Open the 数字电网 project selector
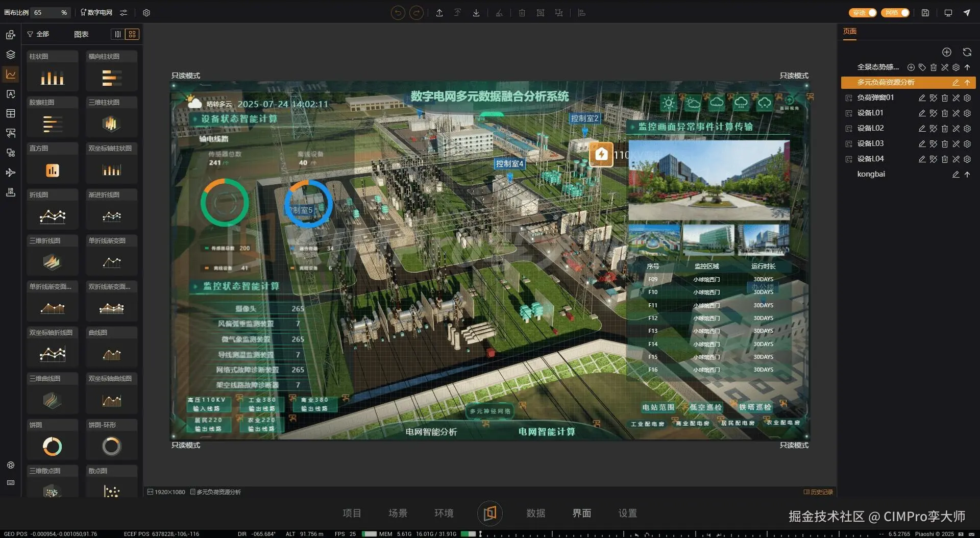 click(96, 13)
